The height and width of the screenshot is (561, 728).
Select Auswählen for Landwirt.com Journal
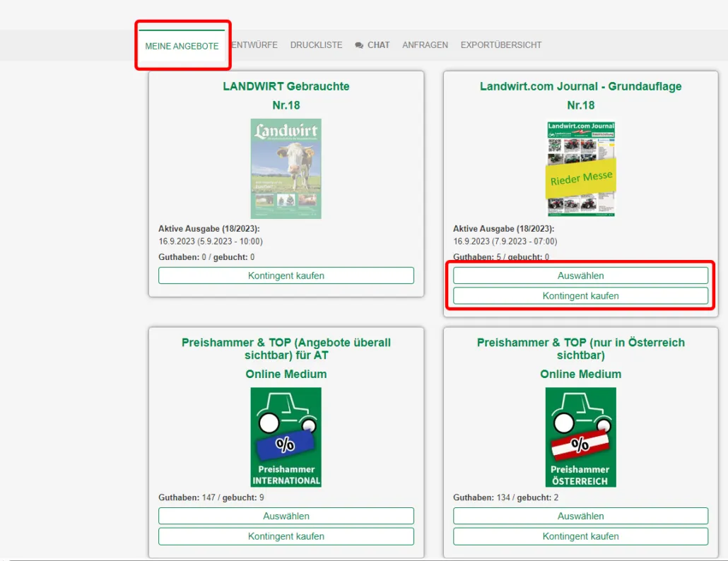[581, 276]
